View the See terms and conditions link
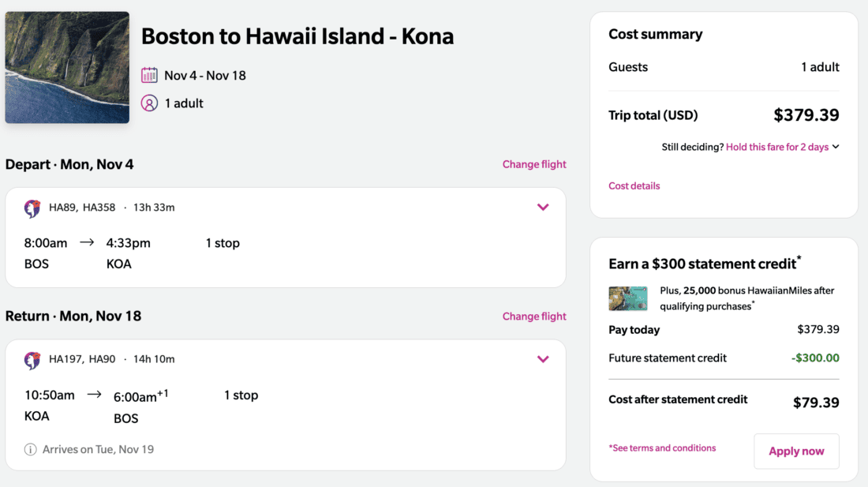Screen dimensions: 868x487 [x=663, y=448]
